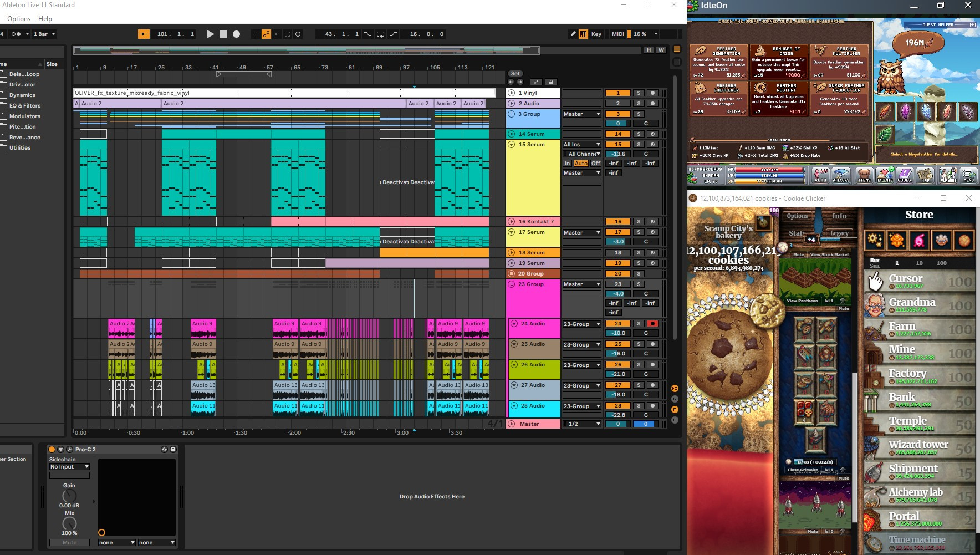Solo the 1 Vinyl track
This screenshot has width=980, height=555.
[x=639, y=93]
